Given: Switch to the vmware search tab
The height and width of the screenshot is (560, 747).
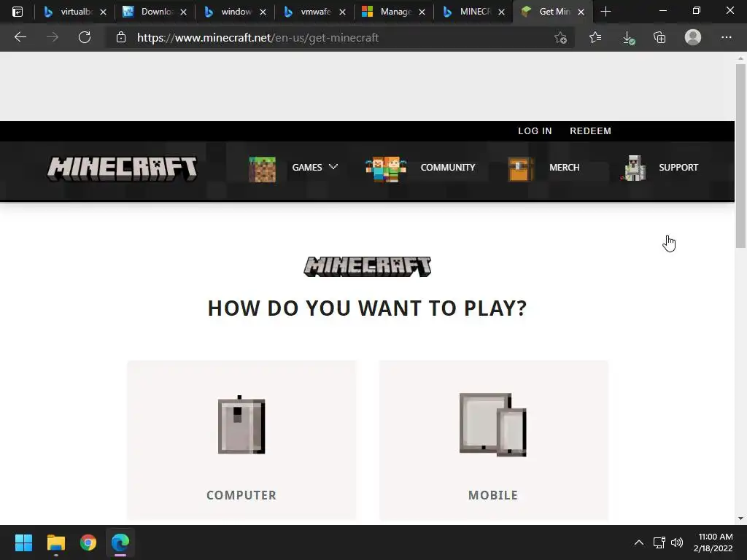Looking at the screenshot, I should tap(307, 12).
